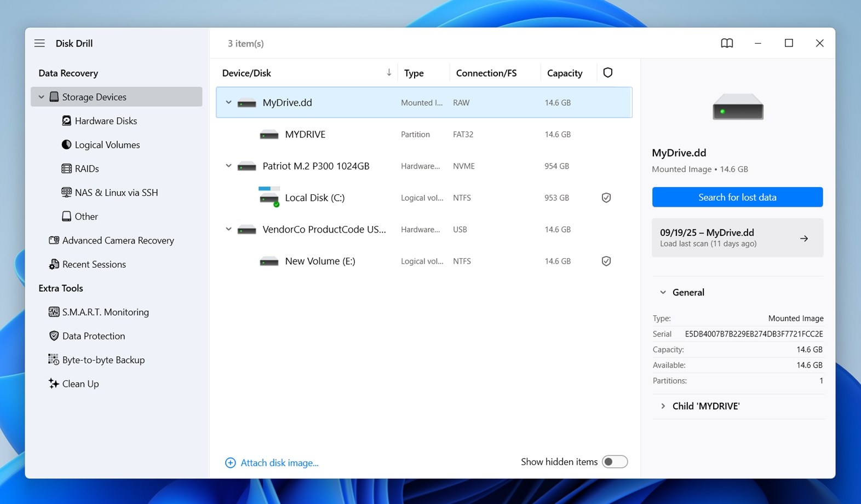Click protection shield for New Volume (E:)

606,262
